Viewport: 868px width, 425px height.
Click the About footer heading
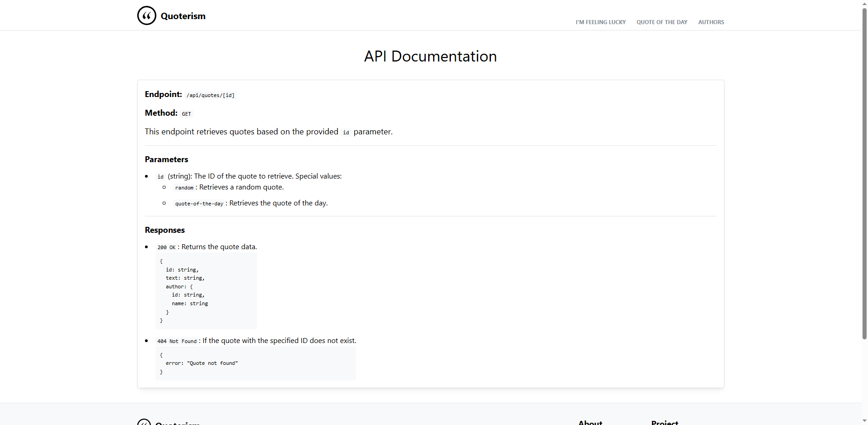(x=590, y=422)
